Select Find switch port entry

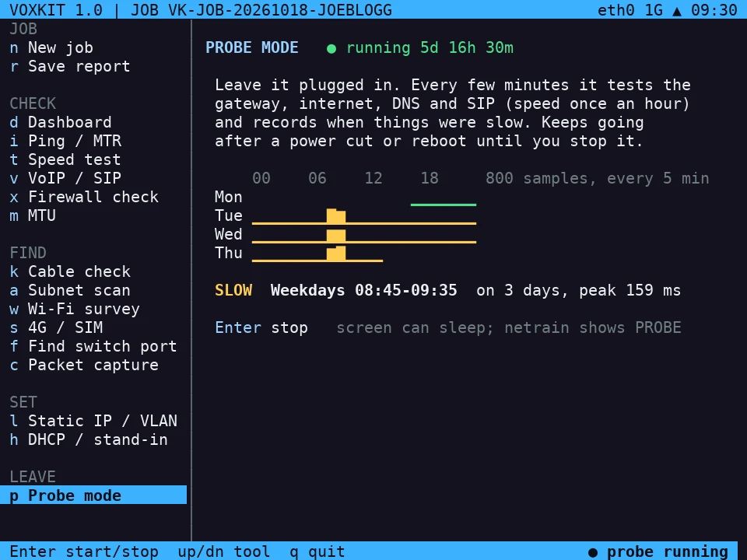tap(93, 346)
